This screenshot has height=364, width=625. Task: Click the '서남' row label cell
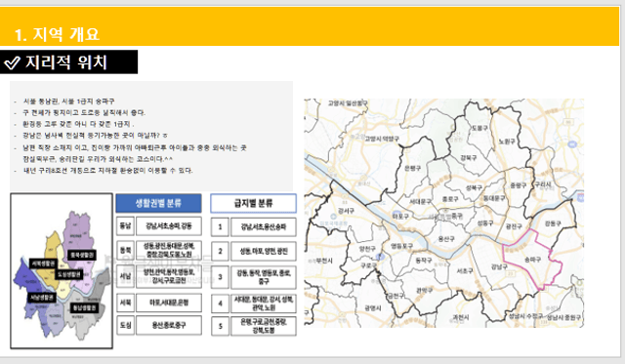pos(125,276)
